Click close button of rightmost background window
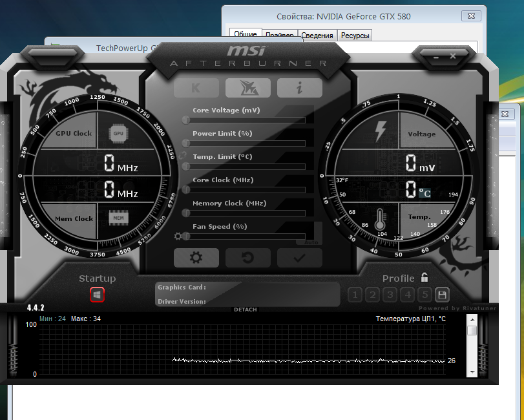 click(505, 114)
